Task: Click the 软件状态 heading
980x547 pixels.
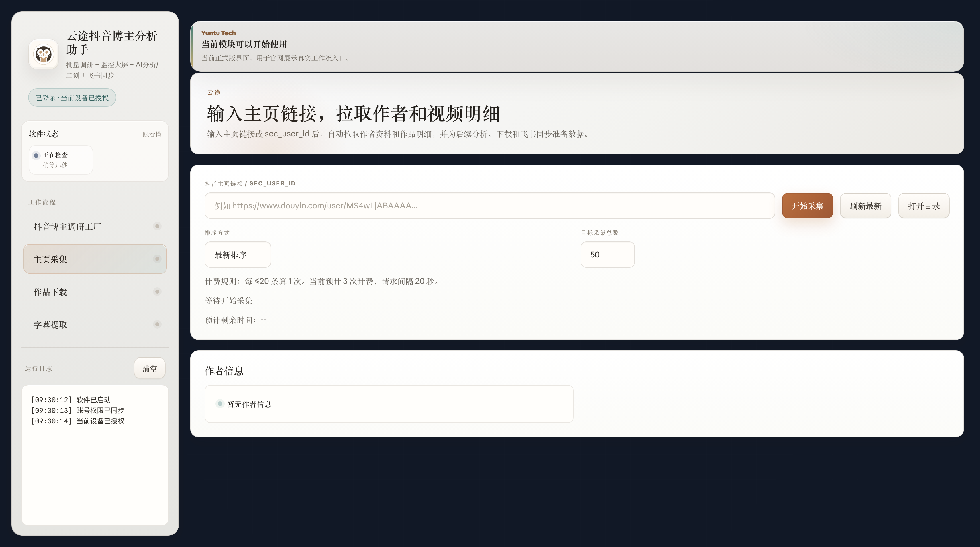Action: pos(44,134)
